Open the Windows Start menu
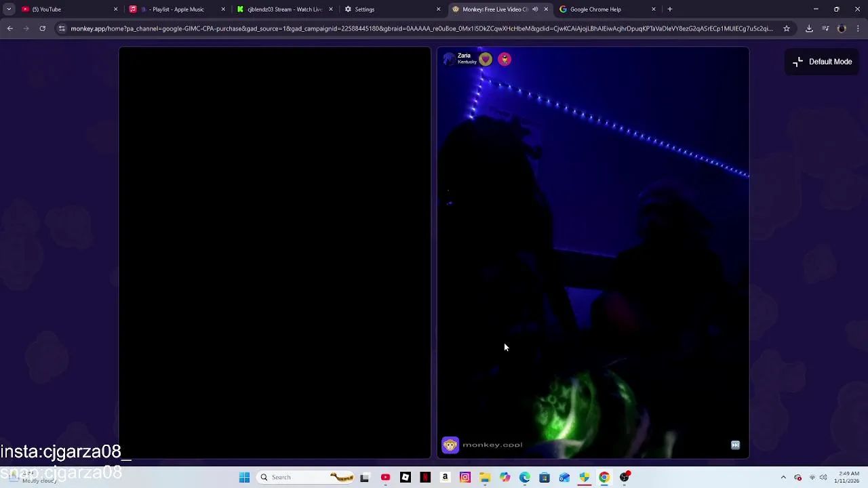 pos(244,477)
